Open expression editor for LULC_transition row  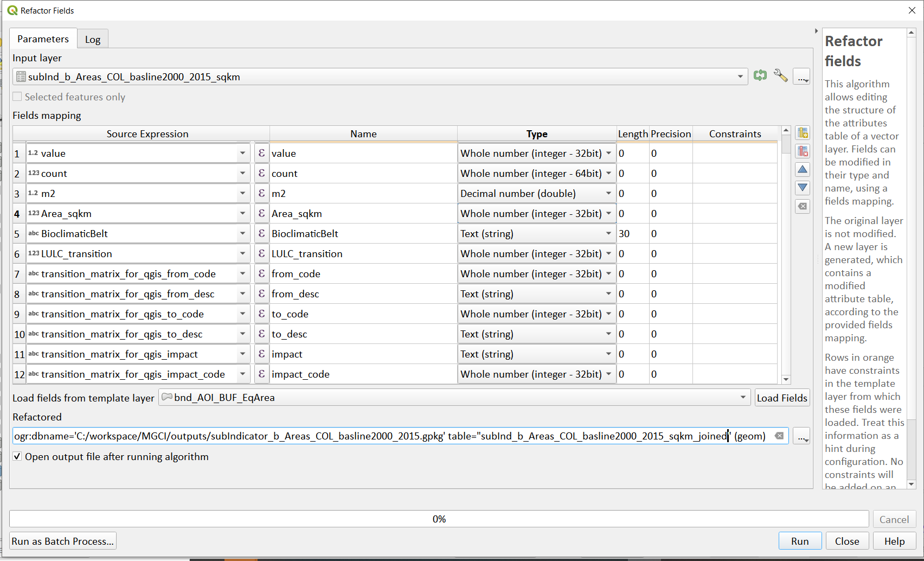[261, 254]
